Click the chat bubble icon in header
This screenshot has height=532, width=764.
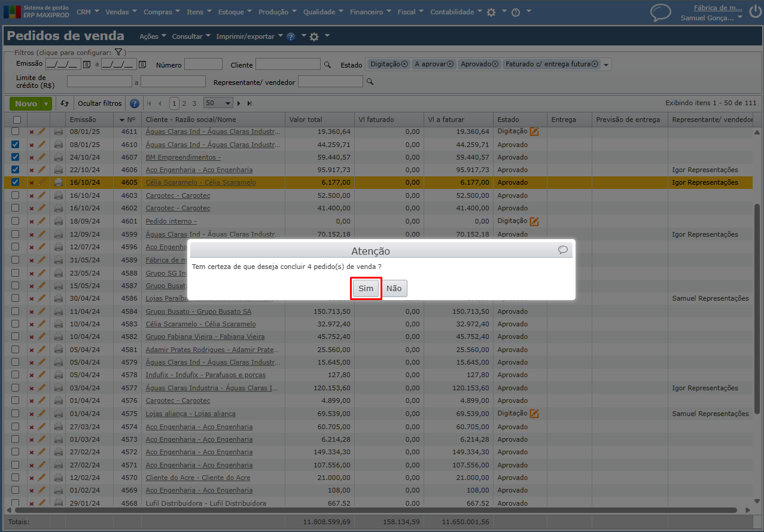[x=660, y=12]
